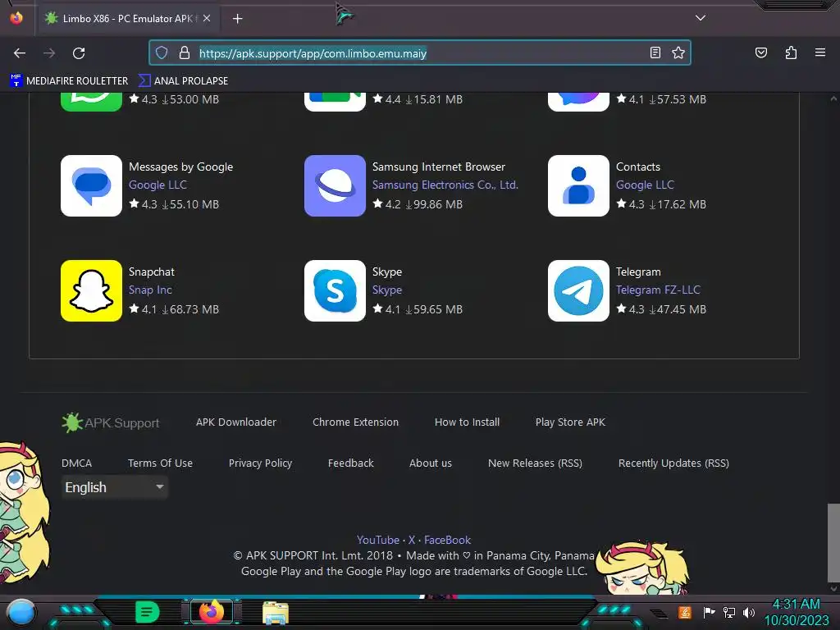Select the Firefox taskbar icon
840x630 pixels.
click(x=211, y=612)
